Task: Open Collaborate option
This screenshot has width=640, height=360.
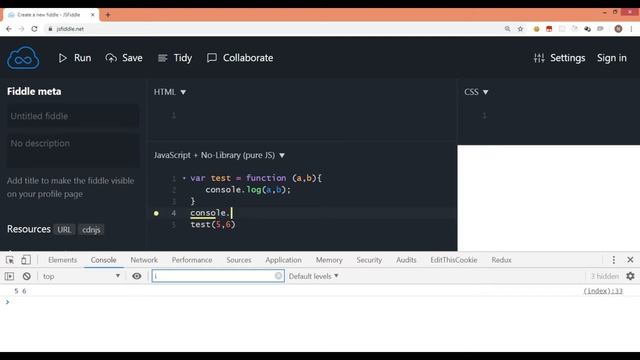Action: [240, 58]
